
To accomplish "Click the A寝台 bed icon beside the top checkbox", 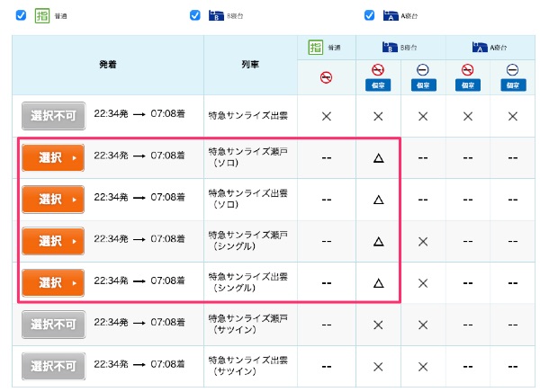I will click(391, 14).
